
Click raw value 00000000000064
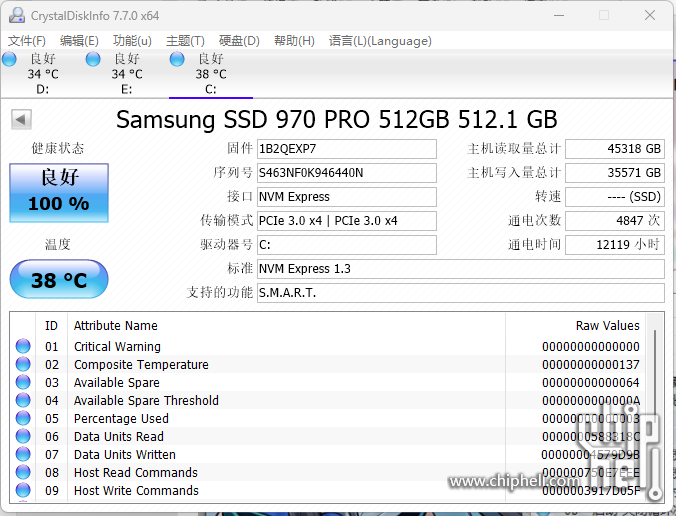[591, 383]
